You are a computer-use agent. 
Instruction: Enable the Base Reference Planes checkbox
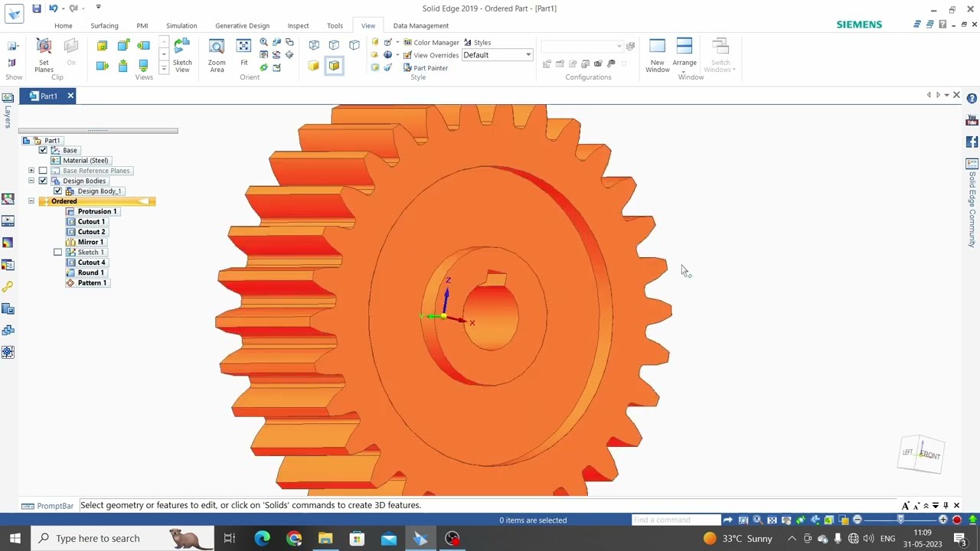pyautogui.click(x=43, y=171)
